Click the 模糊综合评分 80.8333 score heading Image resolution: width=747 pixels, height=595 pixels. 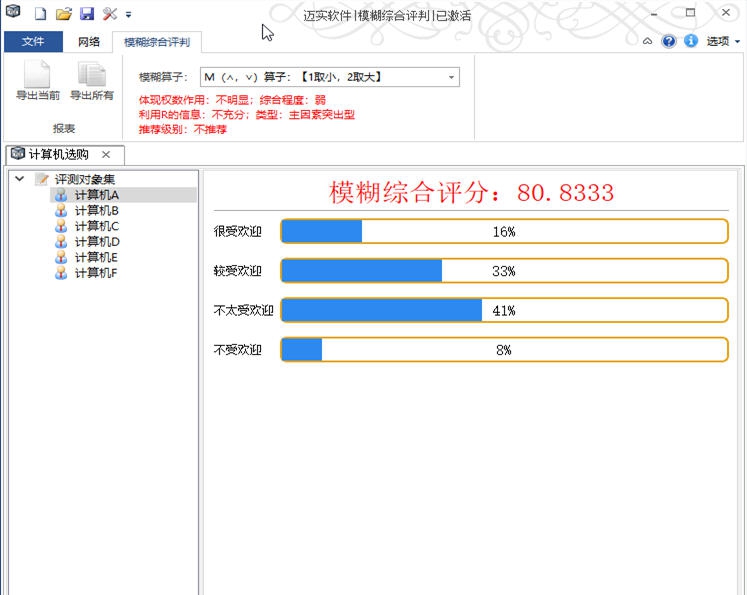pyautogui.click(x=471, y=193)
